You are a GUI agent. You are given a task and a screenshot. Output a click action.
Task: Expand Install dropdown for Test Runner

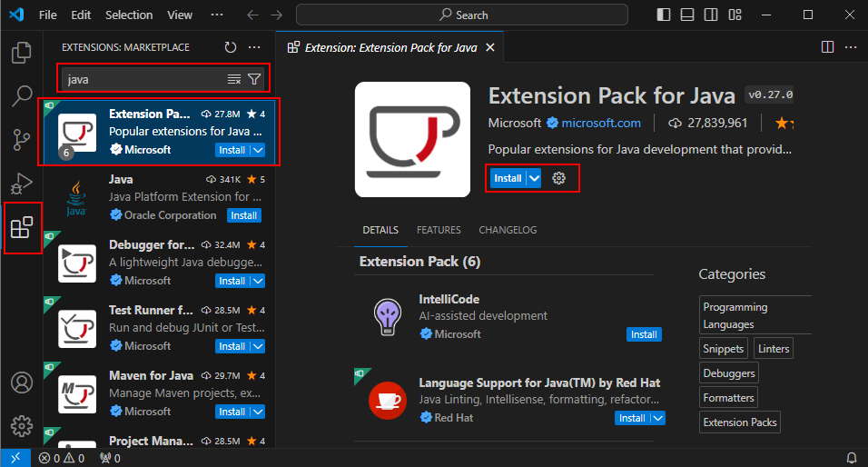tap(258, 346)
